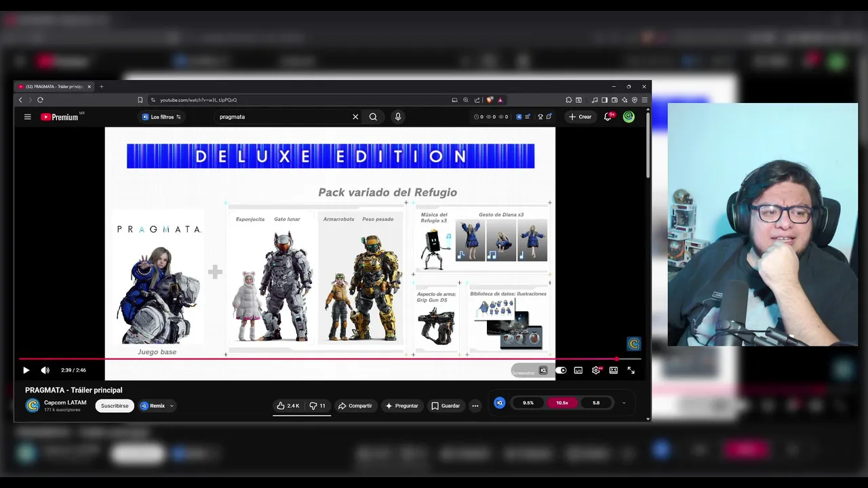
Task: Open the vidIQ icon in the YouTube header
Action: click(x=519, y=117)
